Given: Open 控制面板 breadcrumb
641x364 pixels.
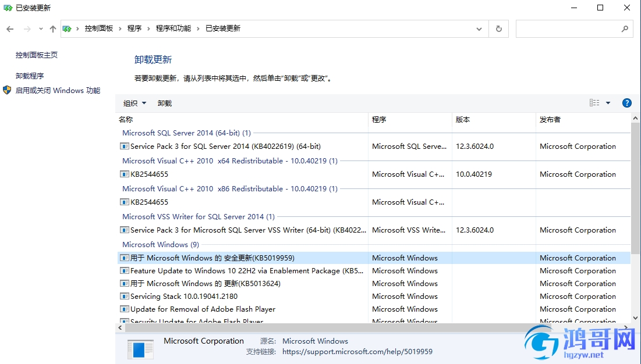Looking at the screenshot, I should pos(98,28).
